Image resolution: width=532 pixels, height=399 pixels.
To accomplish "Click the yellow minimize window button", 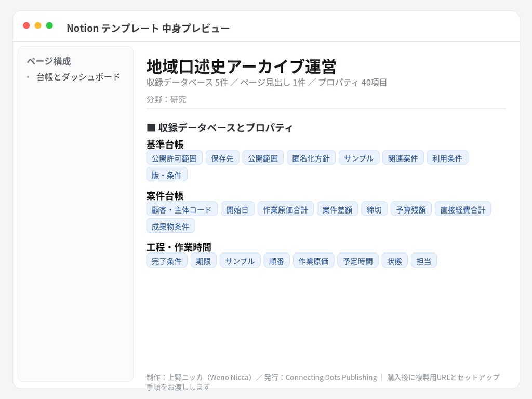I will pos(38,25).
